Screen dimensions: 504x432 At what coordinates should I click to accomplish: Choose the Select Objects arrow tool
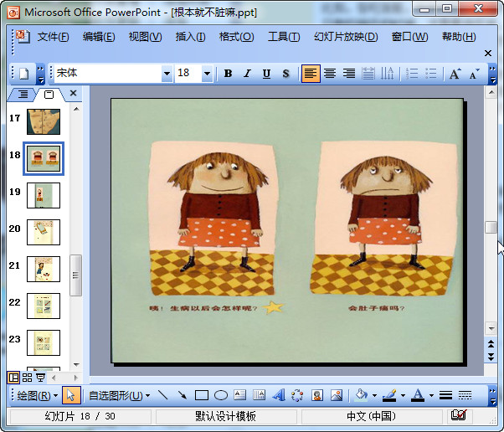pos(70,395)
